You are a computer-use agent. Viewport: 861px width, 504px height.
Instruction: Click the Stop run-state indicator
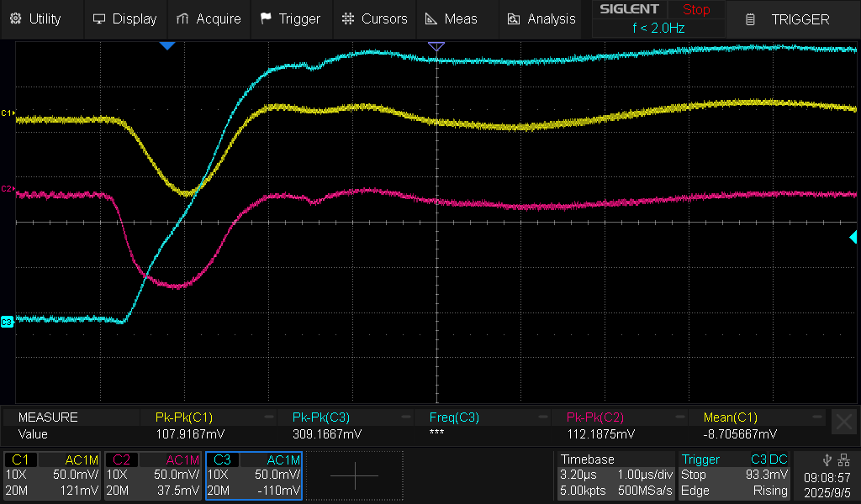[695, 10]
